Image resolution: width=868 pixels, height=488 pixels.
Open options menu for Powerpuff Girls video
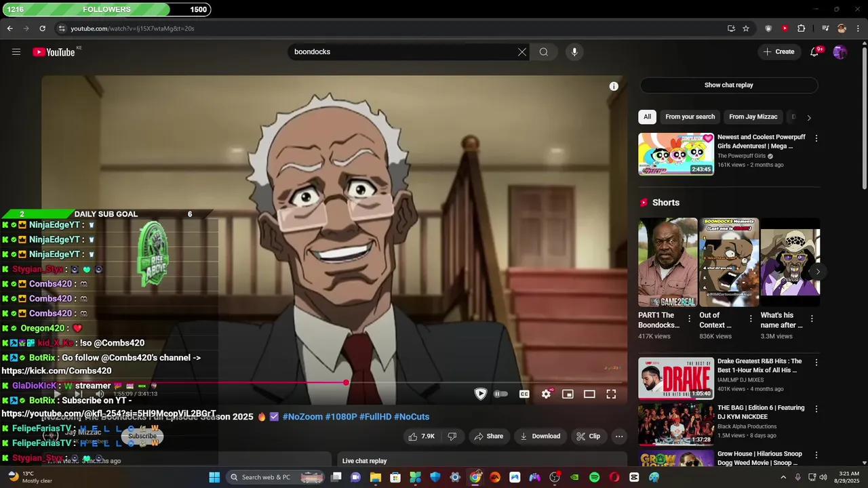coord(816,138)
